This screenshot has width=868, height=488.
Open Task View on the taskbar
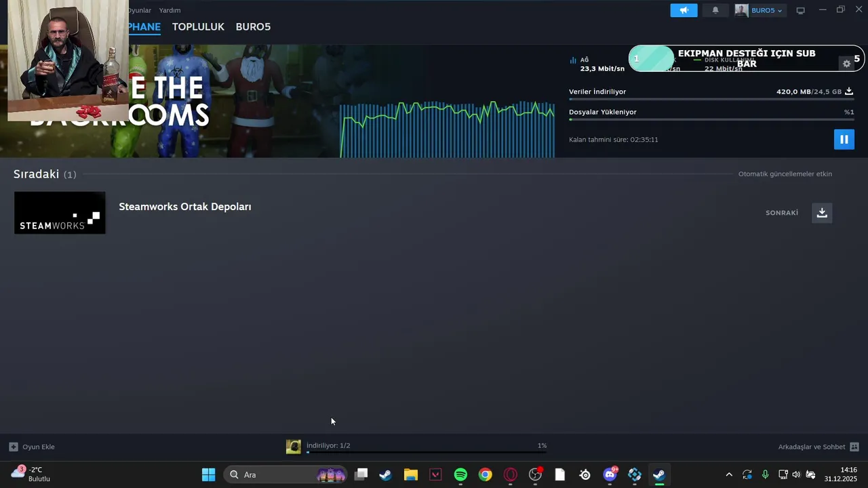(361, 474)
